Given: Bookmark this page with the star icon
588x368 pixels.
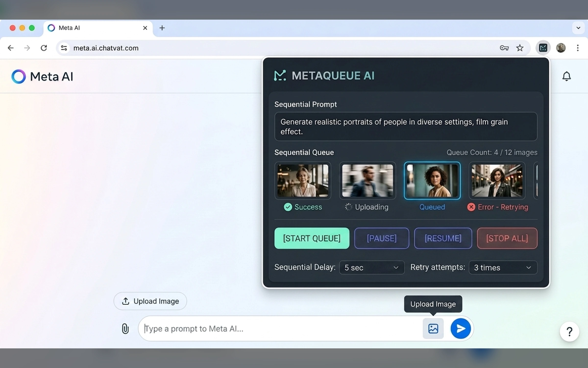Looking at the screenshot, I should [x=520, y=48].
